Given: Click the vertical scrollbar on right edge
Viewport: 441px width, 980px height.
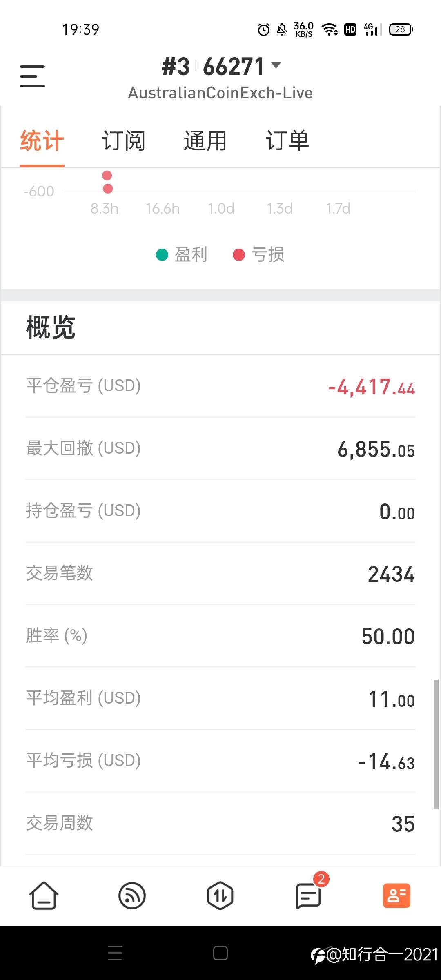Looking at the screenshot, I should (x=436, y=744).
